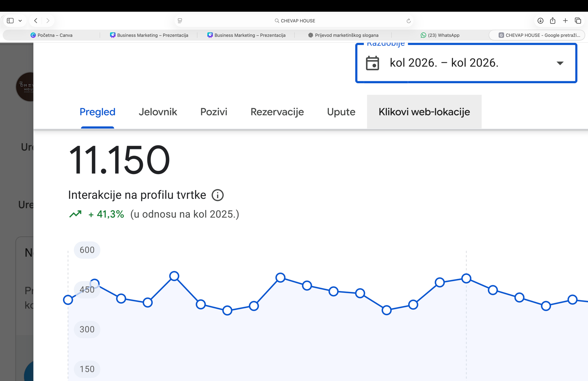Open the Jelovnik tab
The width and height of the screenshot is (588, 381).
click(x=158, y=112)
